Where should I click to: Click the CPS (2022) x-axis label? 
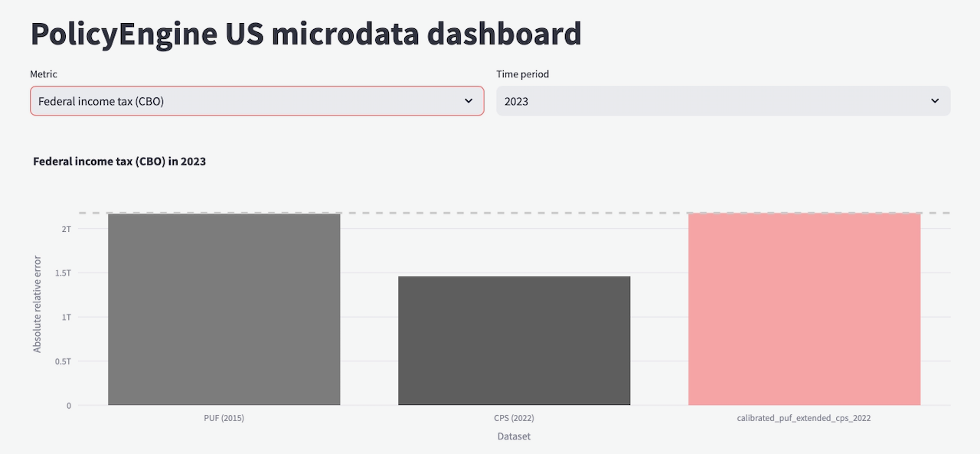point(514,419)
